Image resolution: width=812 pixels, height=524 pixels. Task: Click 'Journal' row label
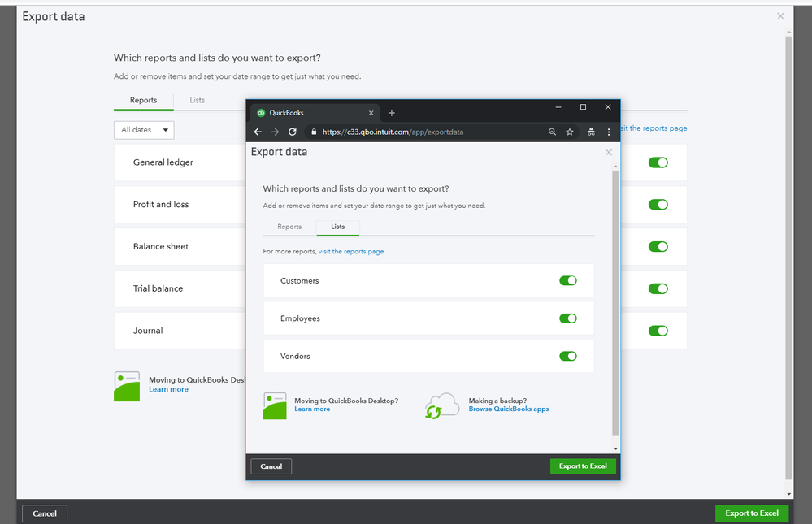(148, 331)
